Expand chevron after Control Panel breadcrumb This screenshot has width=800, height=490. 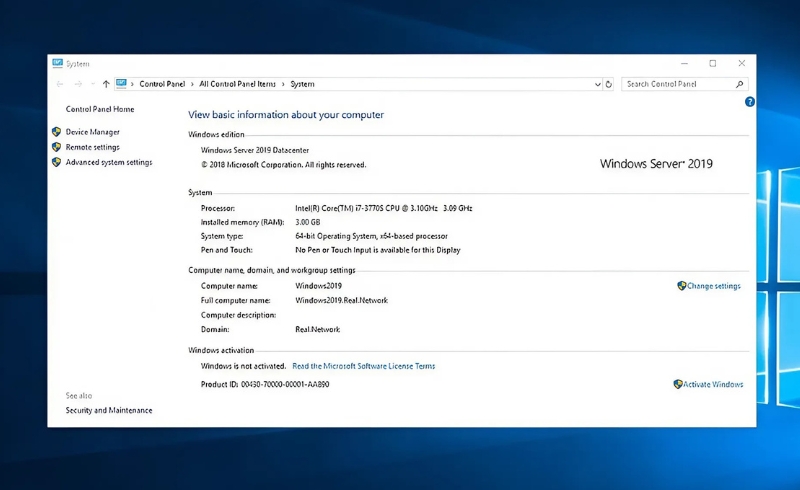click(x=192, y=84)
